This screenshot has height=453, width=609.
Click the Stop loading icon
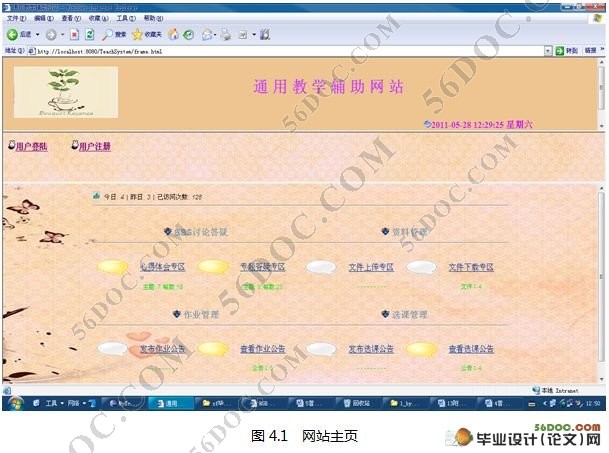tap(74, 34)
